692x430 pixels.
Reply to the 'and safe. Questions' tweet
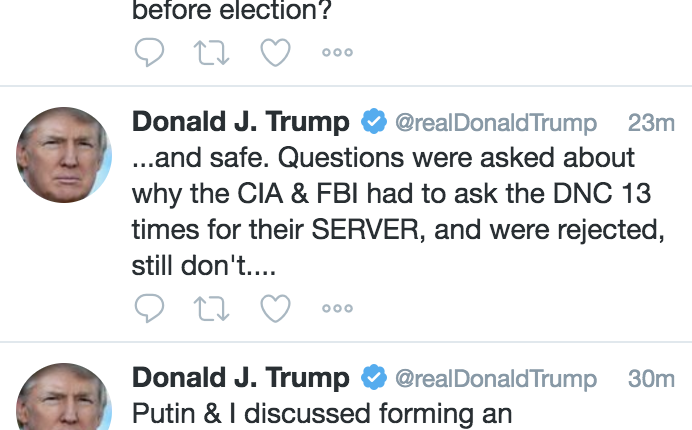150,308
